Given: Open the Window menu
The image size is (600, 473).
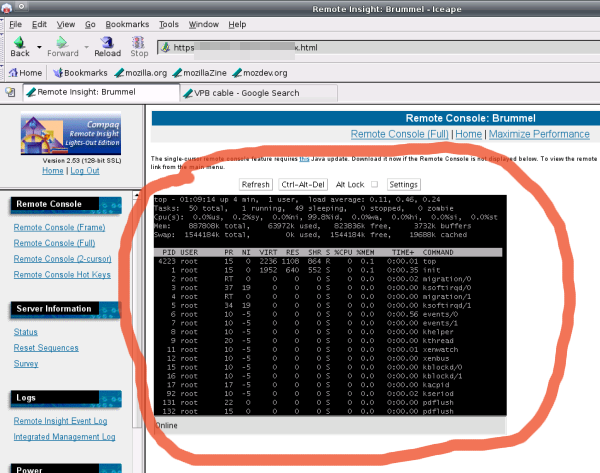Looking at the screenshot, I should [x=204, y=24].
